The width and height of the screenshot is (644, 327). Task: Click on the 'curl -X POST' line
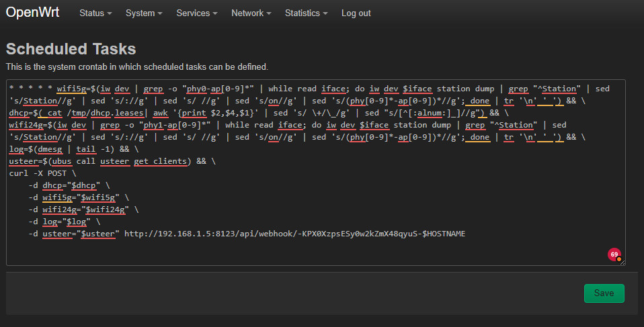tap(43, 173)
